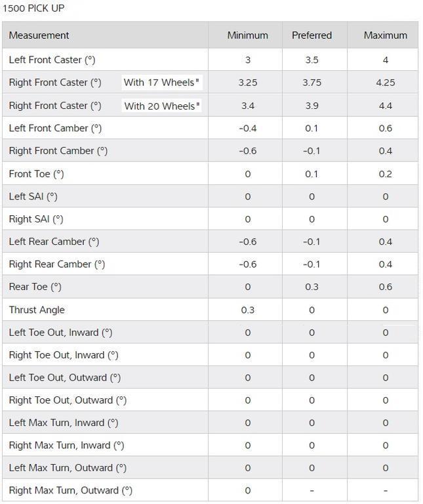Click Right Front Camber row label

click(58, 151)
